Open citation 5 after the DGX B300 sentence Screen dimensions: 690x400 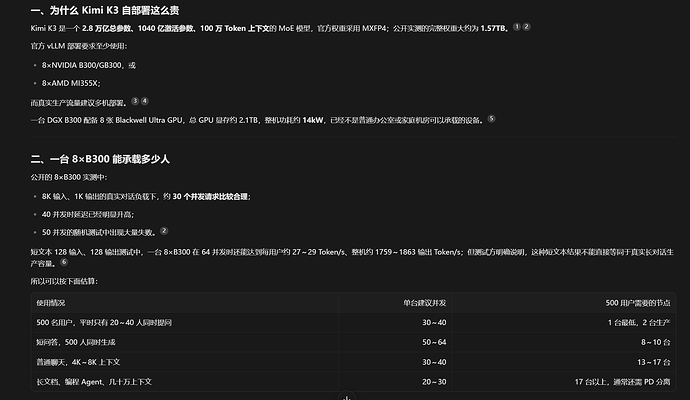[492, 119]
